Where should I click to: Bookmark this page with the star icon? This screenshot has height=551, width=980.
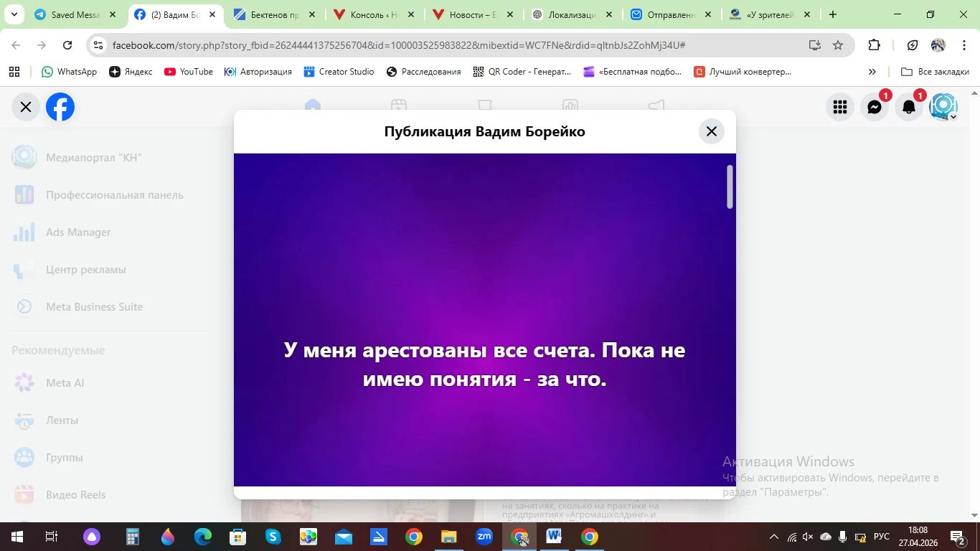coord(837,45)
